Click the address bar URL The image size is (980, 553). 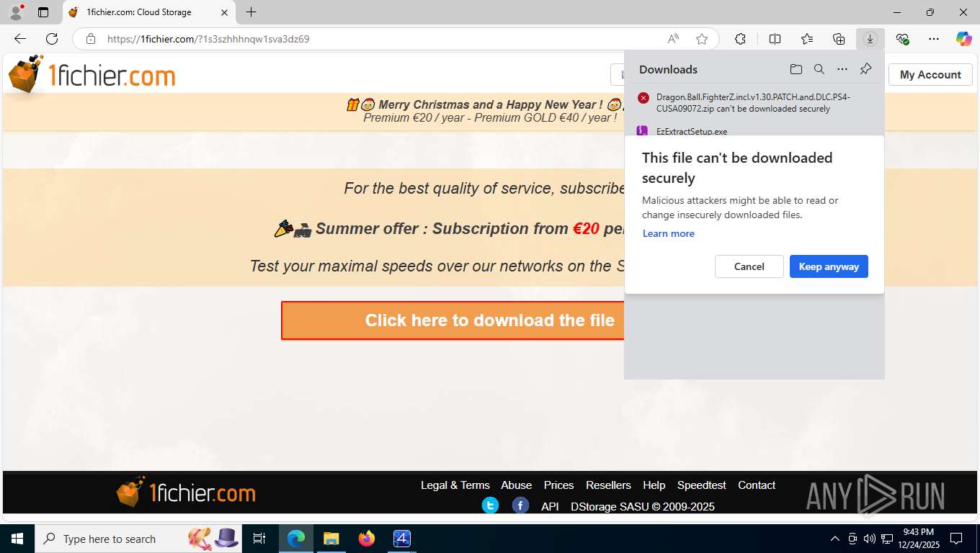(208, 39)
